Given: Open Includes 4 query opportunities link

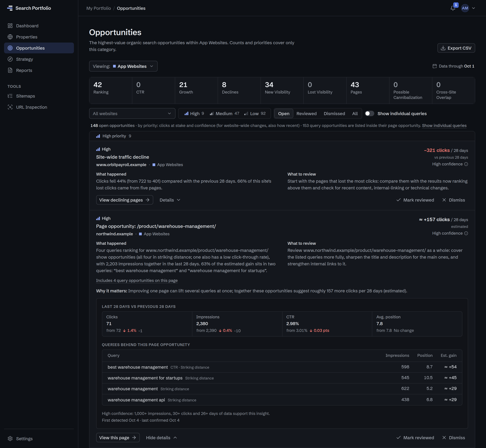Looking at the screenshot, I should (x=137, y=281).
